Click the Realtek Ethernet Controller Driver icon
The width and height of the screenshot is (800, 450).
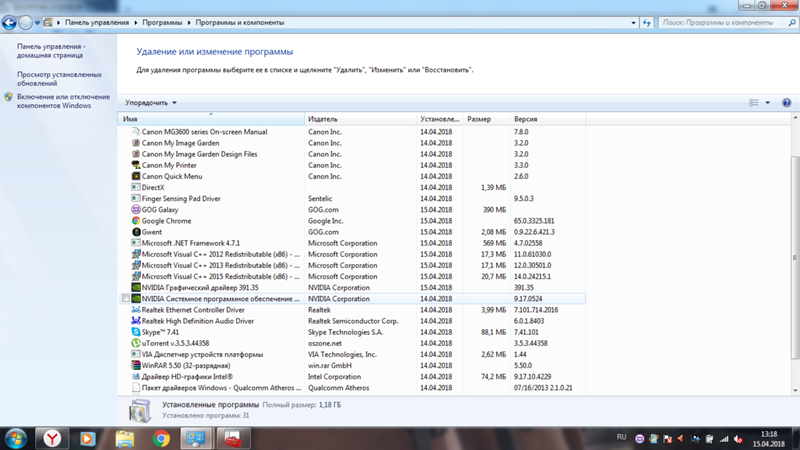136,310
